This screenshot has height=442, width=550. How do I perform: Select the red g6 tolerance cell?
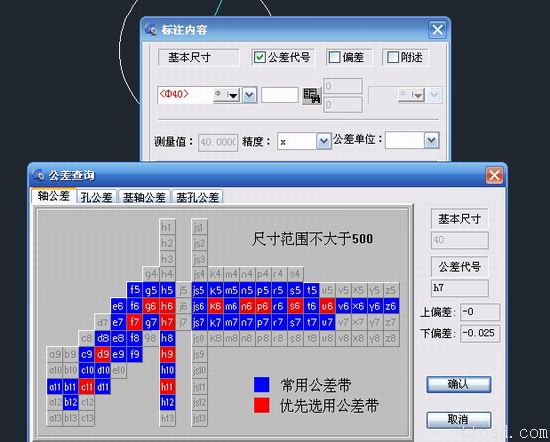coord(151,306)
